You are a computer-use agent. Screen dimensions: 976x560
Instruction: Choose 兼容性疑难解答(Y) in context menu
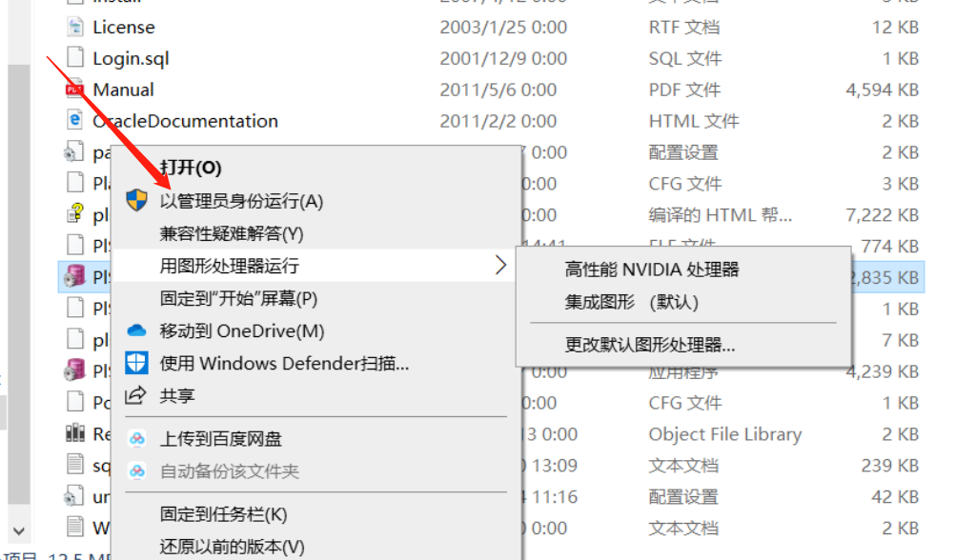pos(232,233)
